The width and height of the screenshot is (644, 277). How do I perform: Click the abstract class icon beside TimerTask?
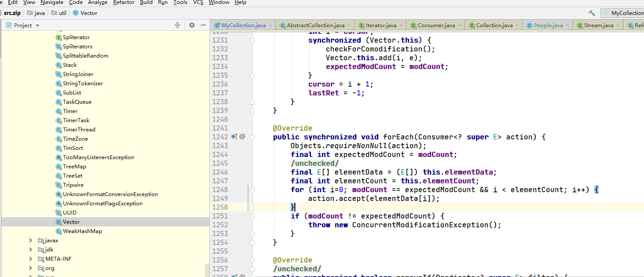[59, 120]
